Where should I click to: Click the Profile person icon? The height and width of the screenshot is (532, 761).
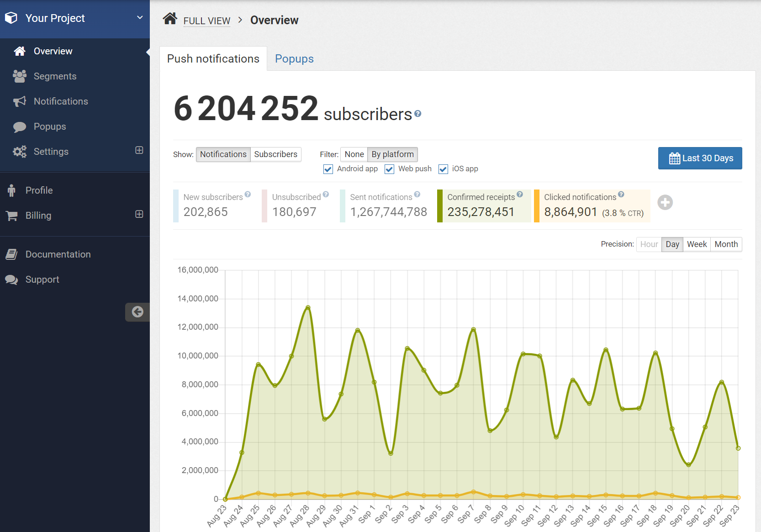(11, 190)
